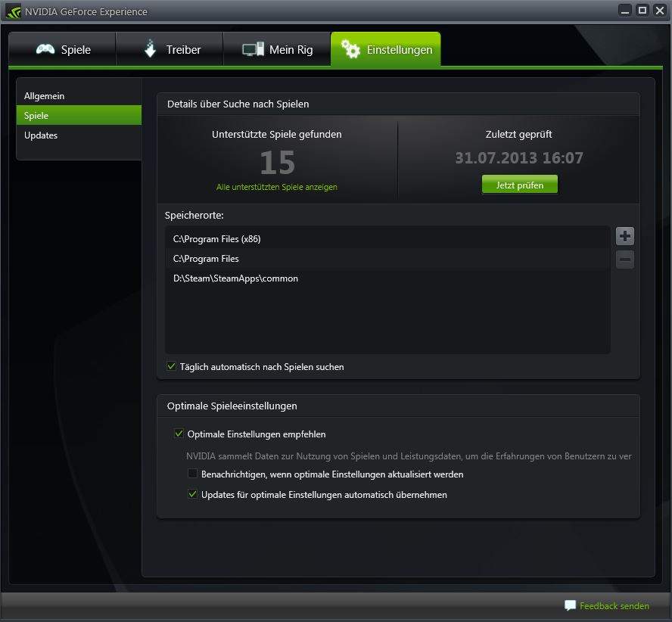Open Alle unterstützten Spiele anzeigen
This screenshot has height=622, width=672.
point(277,187)
